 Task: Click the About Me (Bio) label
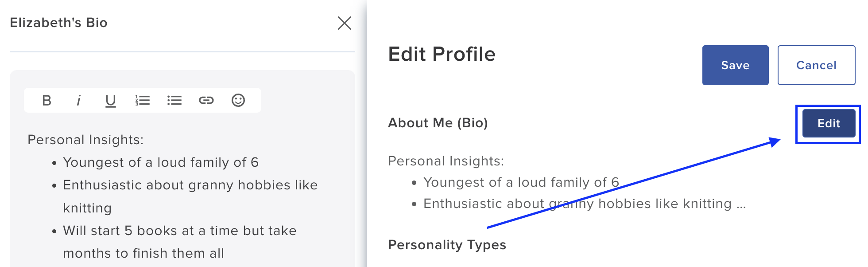point(438,123)
